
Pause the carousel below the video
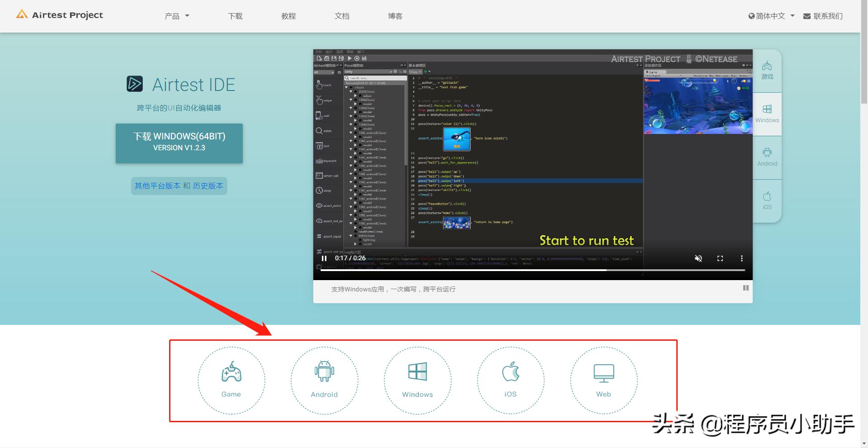click(745, 288)
